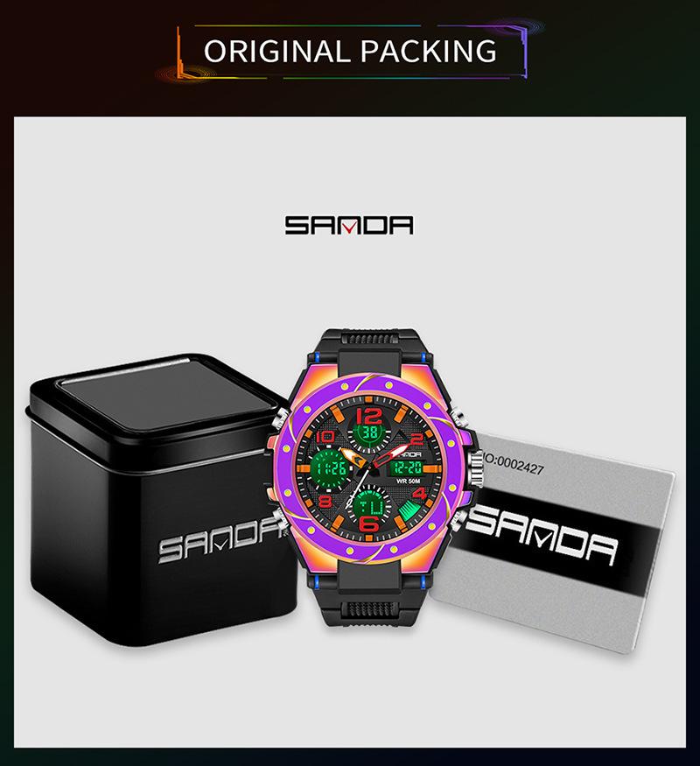700x766 pixels.
Task: Click the upper black watch strap
Action: pyautogui.click(x=369, y=350)
